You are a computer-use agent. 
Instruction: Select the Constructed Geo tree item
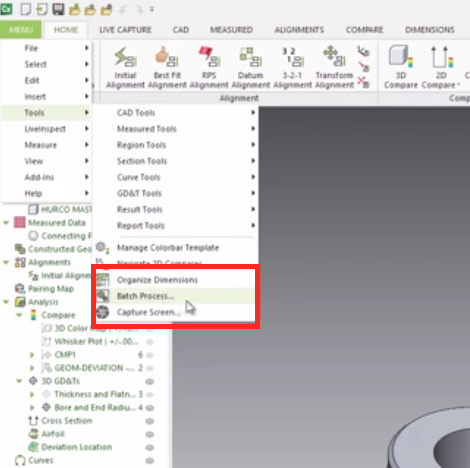pyautogui.click(x=59, y=249)
